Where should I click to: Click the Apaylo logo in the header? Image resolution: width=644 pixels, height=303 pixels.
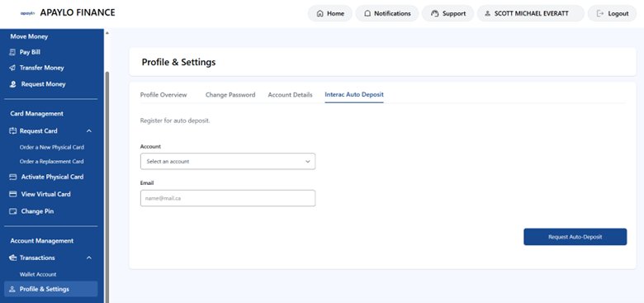pos(27,13)
